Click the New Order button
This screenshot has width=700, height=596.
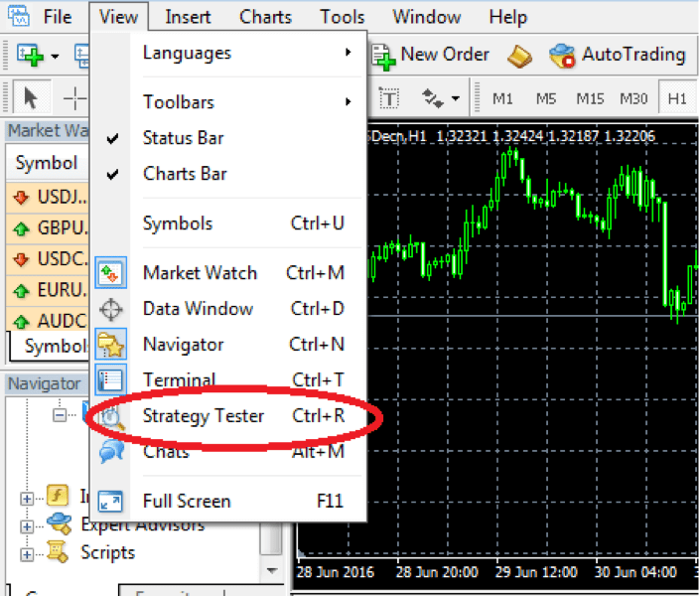tap(430, 56)
